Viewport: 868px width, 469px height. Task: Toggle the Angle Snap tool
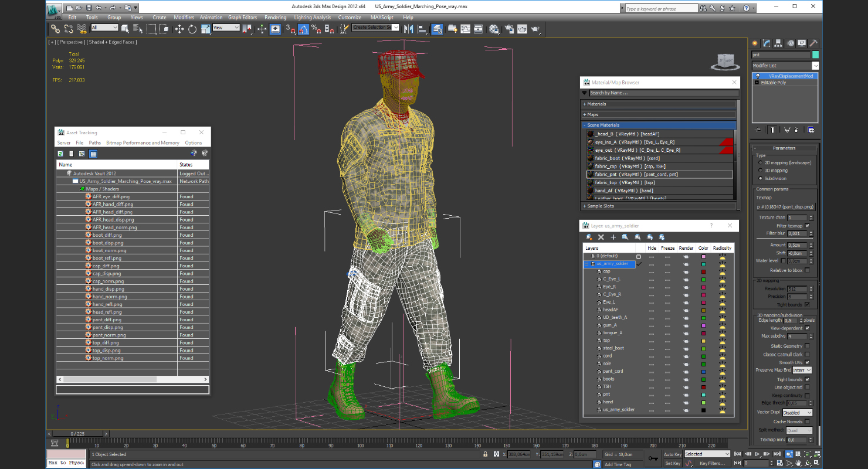pos(303,29)
